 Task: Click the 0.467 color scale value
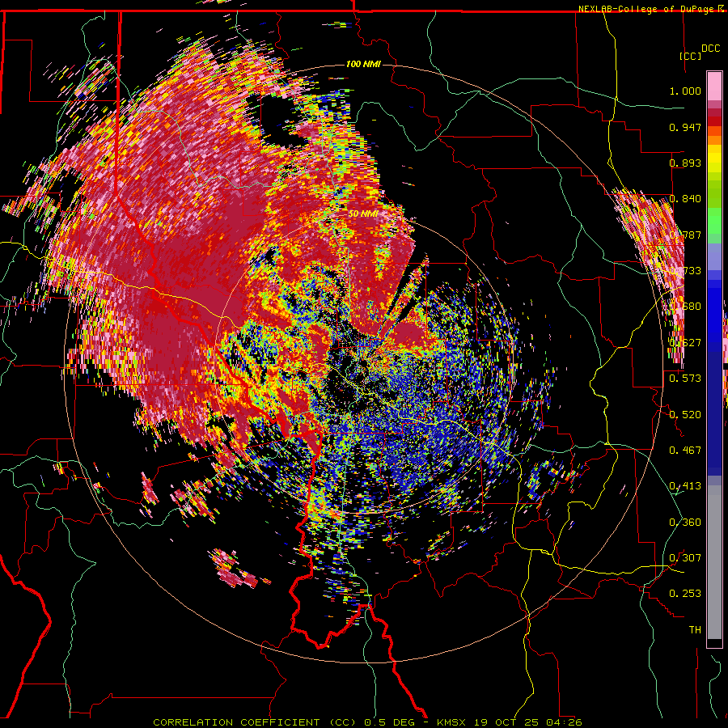click(685, 450)
